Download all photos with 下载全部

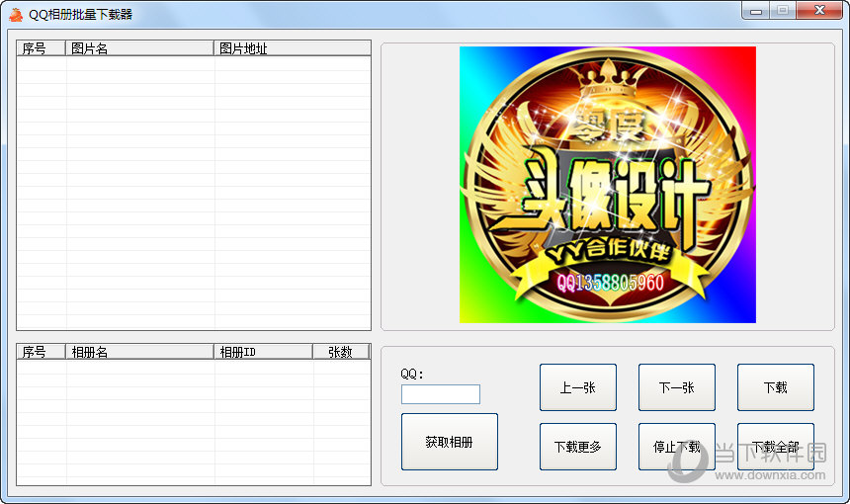(x=775, y=447)
